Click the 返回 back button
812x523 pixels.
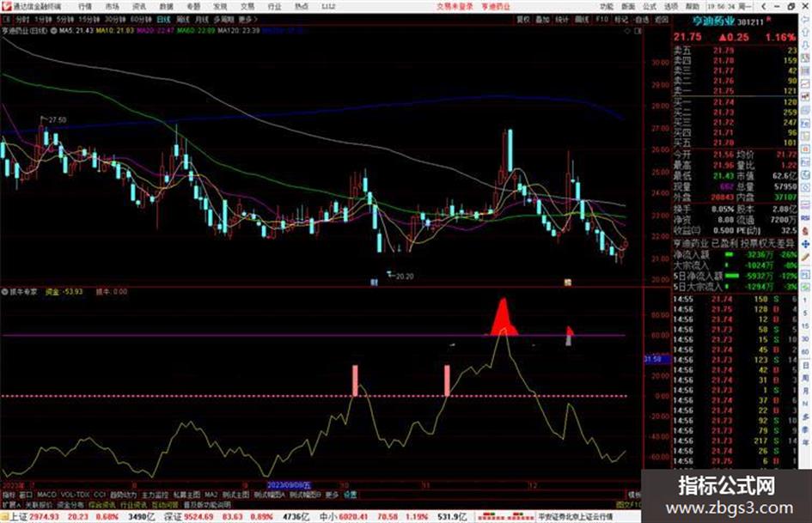[662, 19]
